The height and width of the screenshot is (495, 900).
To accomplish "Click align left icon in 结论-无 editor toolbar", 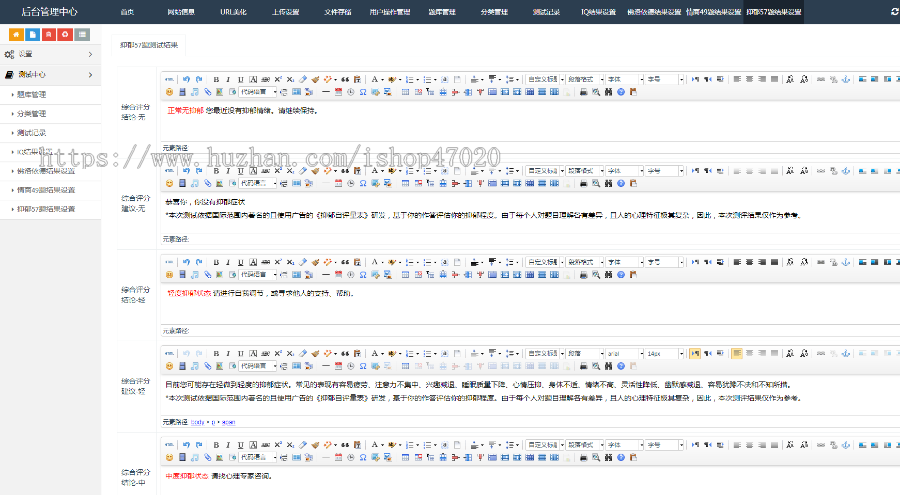I will (737, 79).
